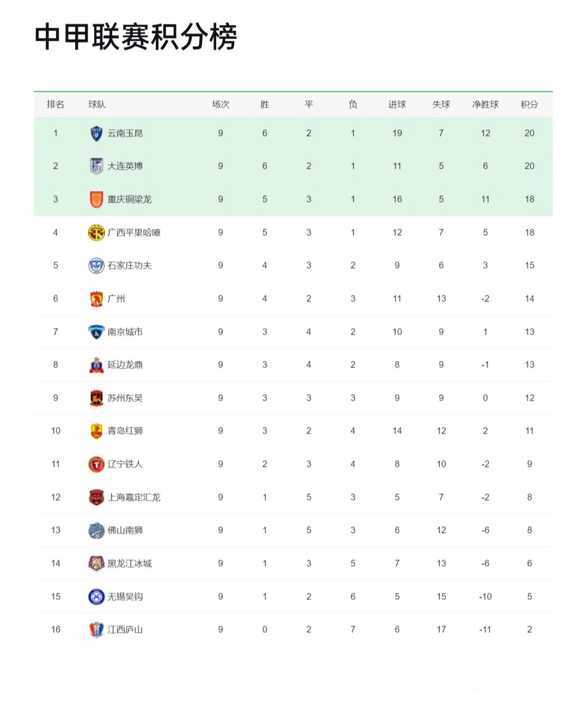
Task: Click the 佛山南狮 team name
Action: pyautogui.click(x=125, y=530)
